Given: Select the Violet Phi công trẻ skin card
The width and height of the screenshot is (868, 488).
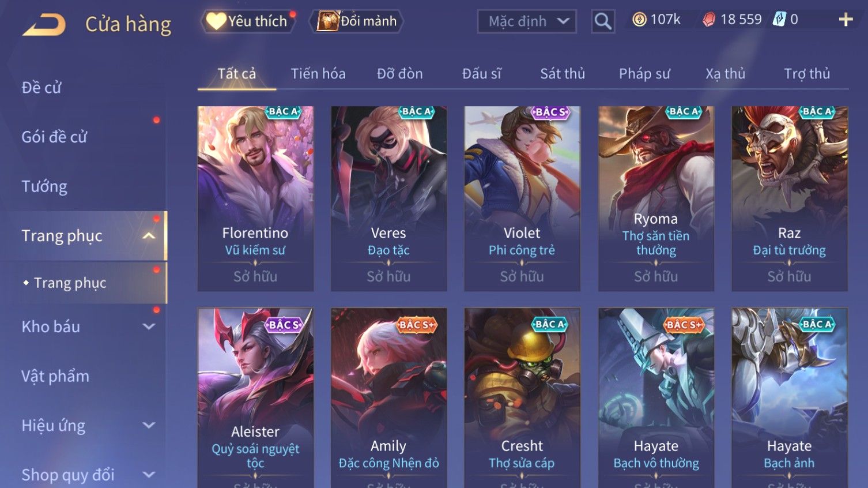Looking at the screenshot, I should (522, 198).
